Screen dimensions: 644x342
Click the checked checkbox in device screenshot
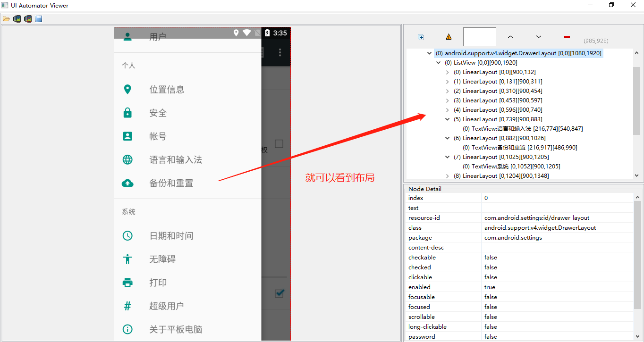pyautogui.click(x=279, y=293)
